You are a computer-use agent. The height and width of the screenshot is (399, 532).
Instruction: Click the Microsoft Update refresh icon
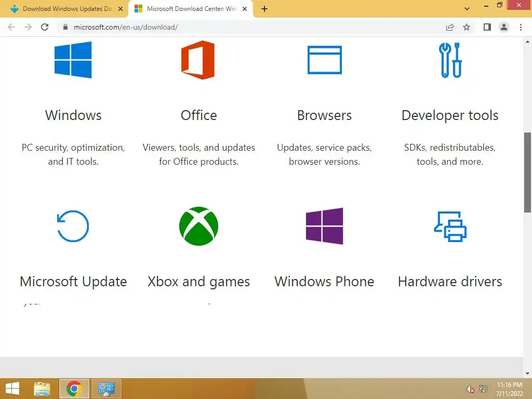[x=73, y=226]
